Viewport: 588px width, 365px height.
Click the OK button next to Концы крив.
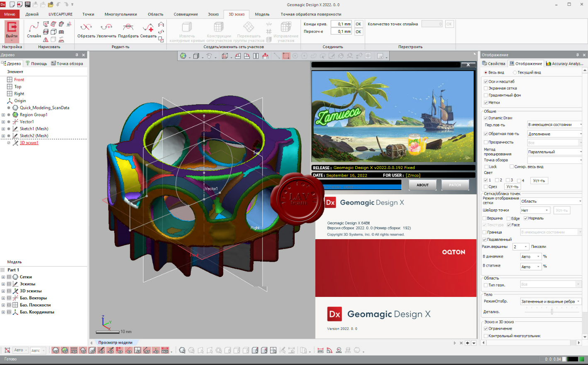tap(359, 24)
